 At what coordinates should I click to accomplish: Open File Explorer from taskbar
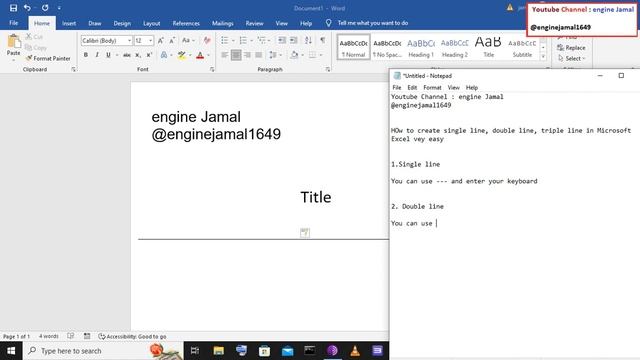(x=218, y=351)
